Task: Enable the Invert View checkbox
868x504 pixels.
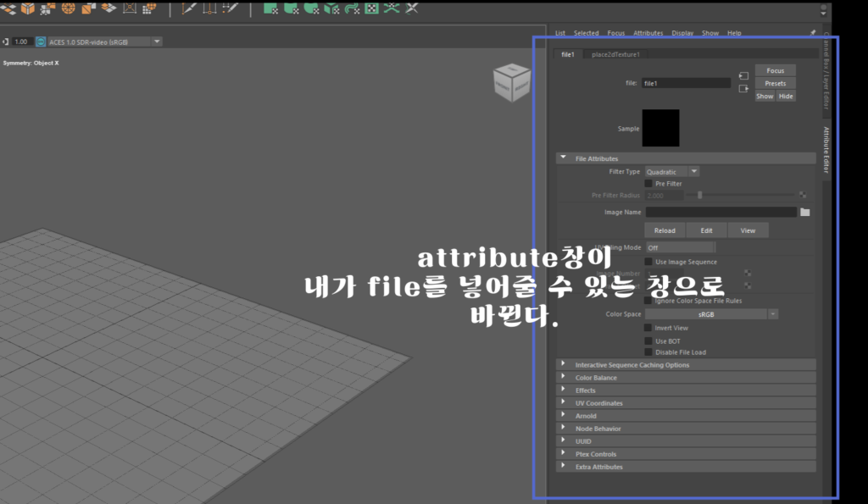Action: point(648,328)
